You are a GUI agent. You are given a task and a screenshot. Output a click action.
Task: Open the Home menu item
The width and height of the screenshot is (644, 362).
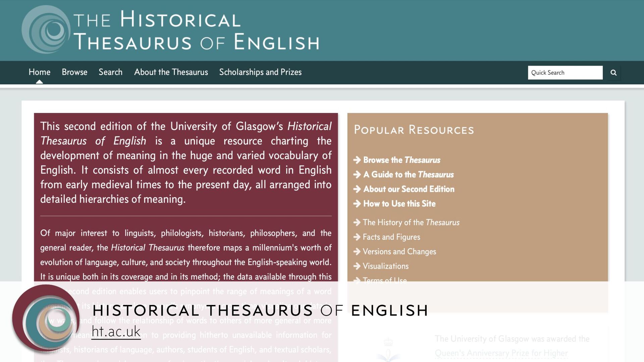pos(40,72)
